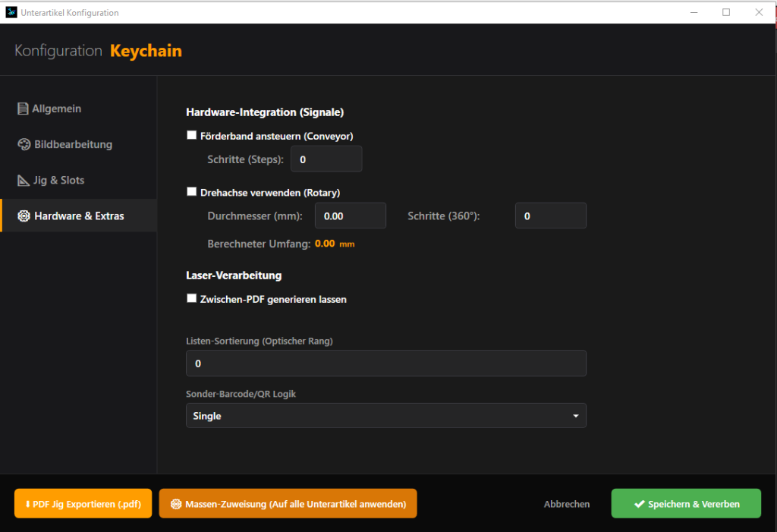The width and height of the screenshot is (777, 532).
Task: Select the Hardware & Extras tab
Action: [79, 216]
